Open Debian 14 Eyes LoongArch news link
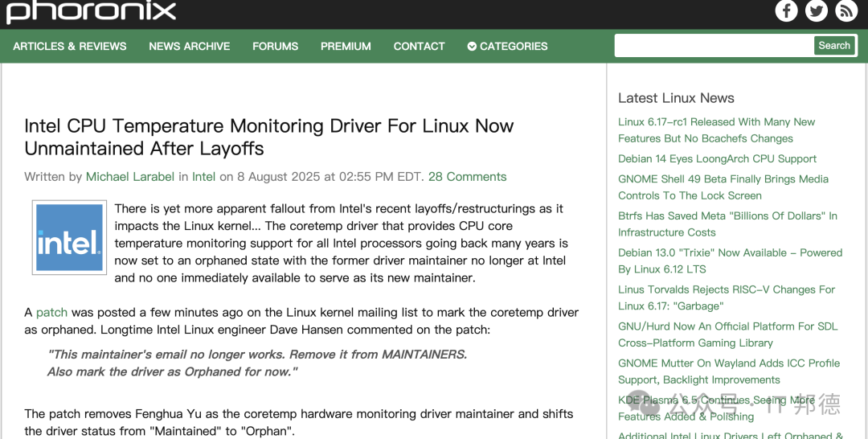The image size is (868, 439). pyautogui.click(x=717, y=159)
